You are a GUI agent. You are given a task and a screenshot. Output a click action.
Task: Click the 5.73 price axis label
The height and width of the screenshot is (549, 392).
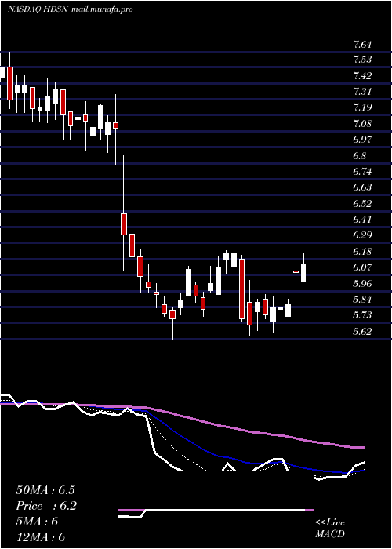click(x=362, y=315)
